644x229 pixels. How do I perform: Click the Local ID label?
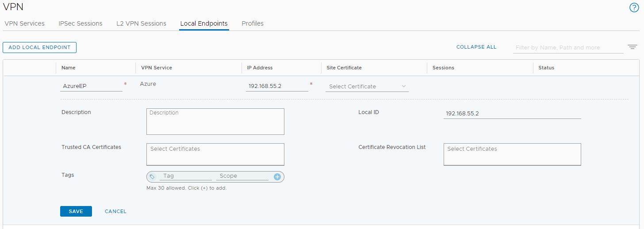(368, 112)
